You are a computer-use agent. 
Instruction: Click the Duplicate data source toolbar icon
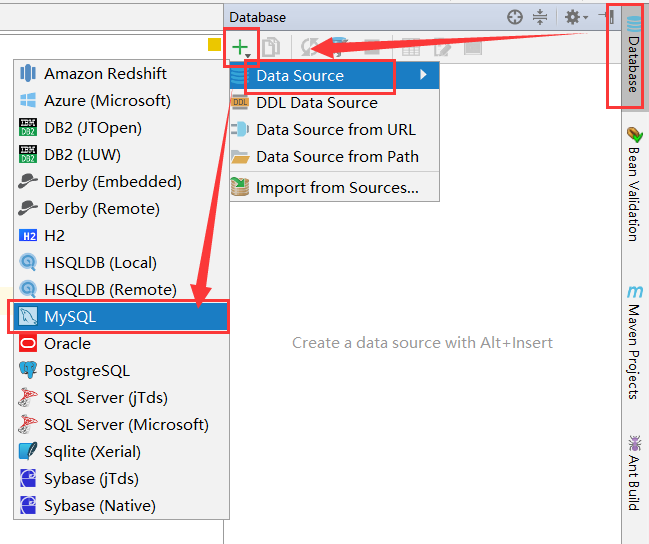point(271,47)
